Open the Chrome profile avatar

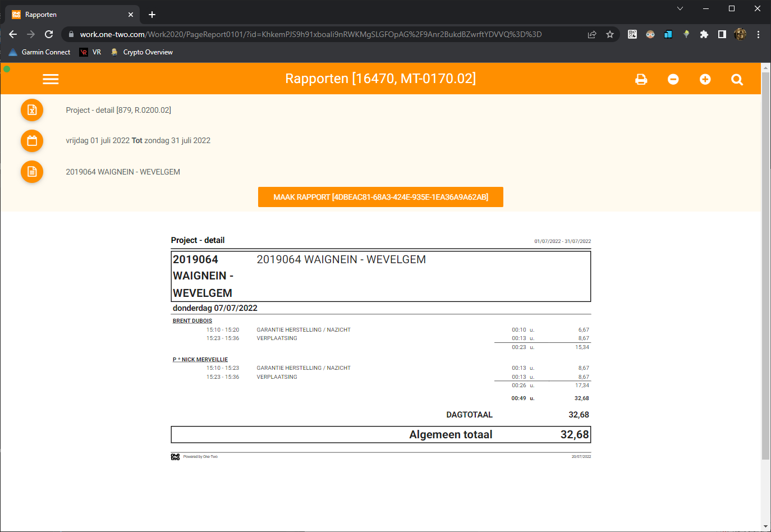740,34
